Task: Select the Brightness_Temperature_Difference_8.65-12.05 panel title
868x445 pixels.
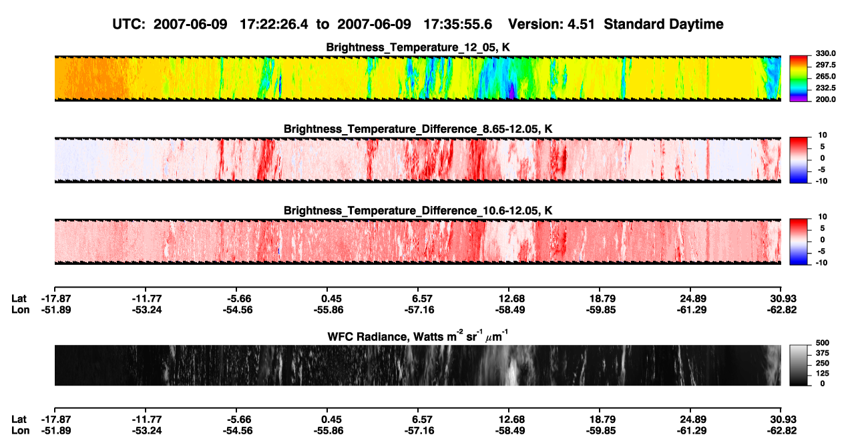Action: tap(418, 129)
